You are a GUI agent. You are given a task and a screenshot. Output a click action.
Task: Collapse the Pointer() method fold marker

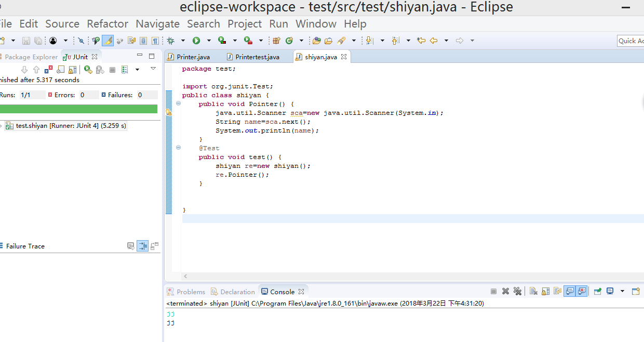[178, 103]
